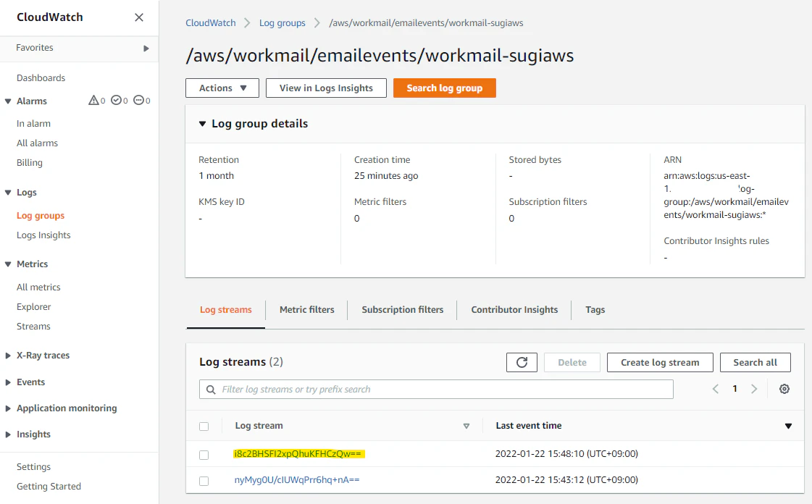Collapse the Log group details panel
812x504 pixels.
coord(203,124)
